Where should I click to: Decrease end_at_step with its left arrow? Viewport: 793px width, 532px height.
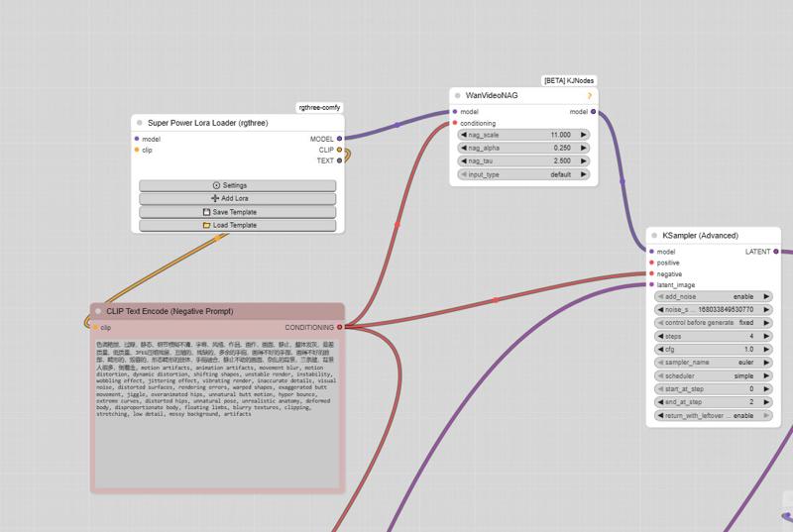[660, 402]
